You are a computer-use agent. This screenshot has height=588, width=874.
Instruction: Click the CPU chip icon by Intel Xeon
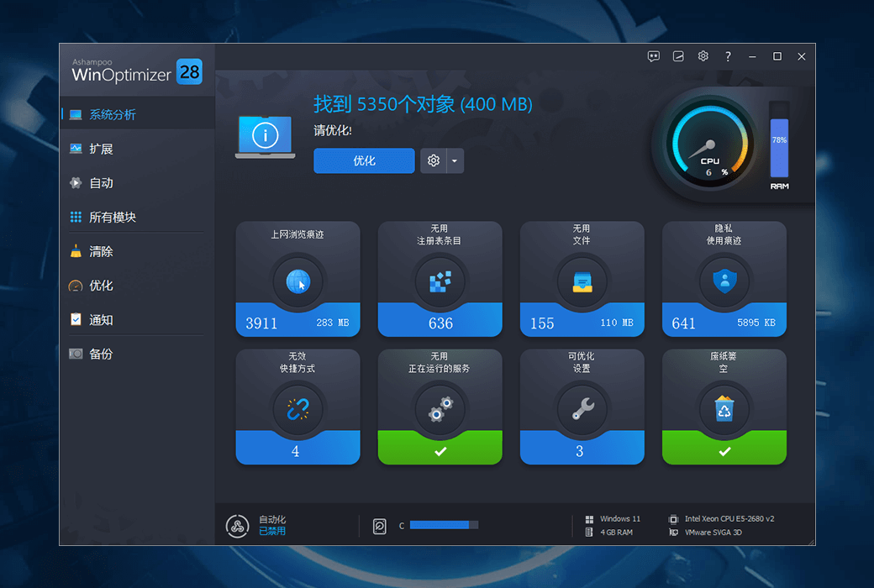[x=673, y=519]
